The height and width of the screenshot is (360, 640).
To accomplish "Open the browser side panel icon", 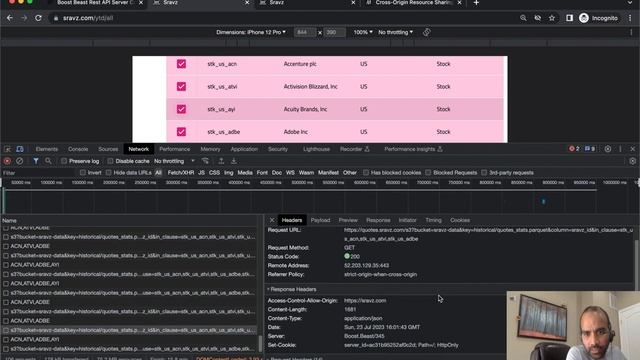I will [x=569, y=18].
